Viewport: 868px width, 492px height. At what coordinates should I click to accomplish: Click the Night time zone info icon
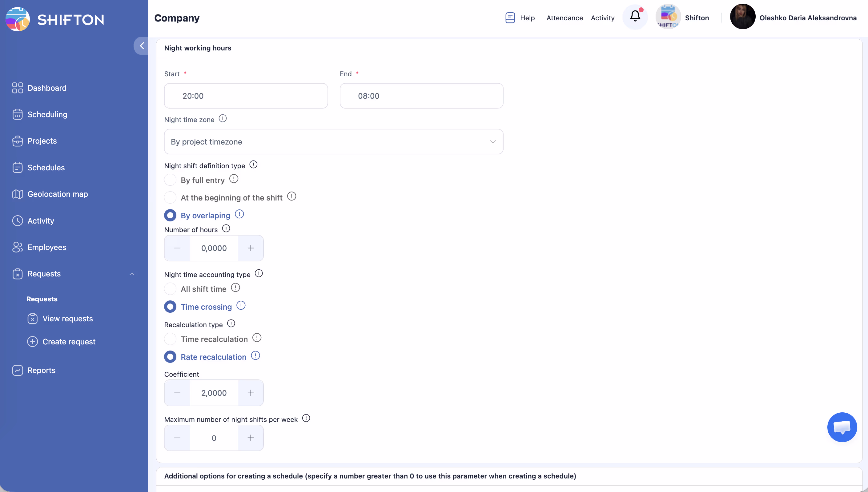(223, 119)
